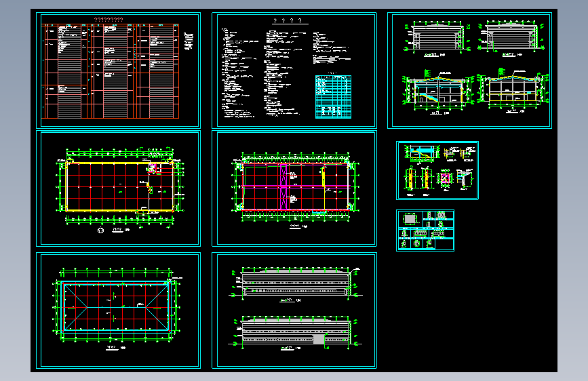
Task: Click the circled marker beneath the yellow-outlined floor plan
Action: tap(100, 230)
